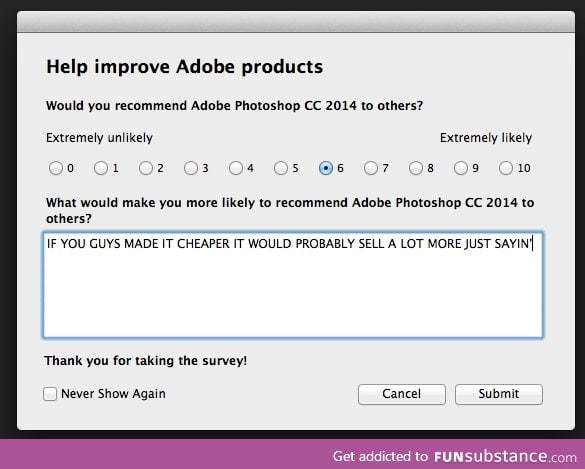Click the Never Show Again label
The image size is (585, 469).
click(113, 394)
